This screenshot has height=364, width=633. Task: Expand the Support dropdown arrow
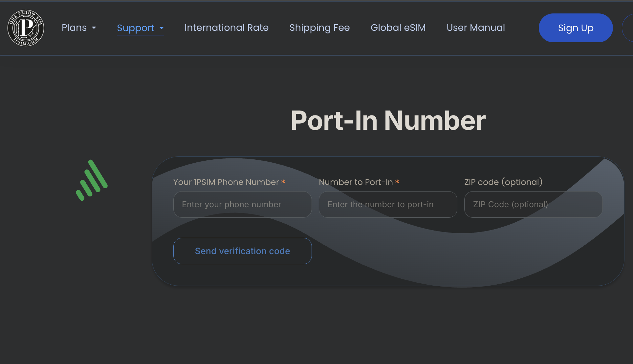[162, 28]
